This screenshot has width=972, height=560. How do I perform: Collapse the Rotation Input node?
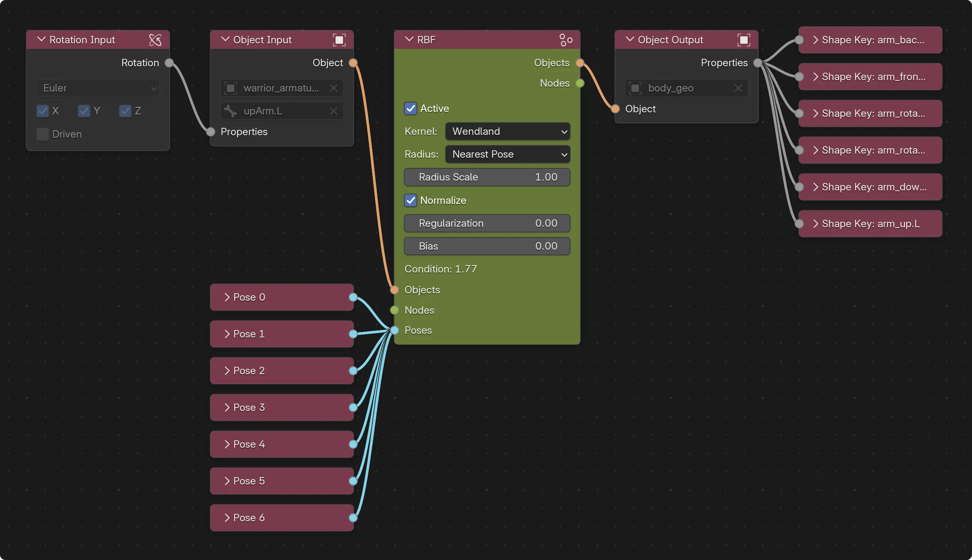[x=41, y=40]
